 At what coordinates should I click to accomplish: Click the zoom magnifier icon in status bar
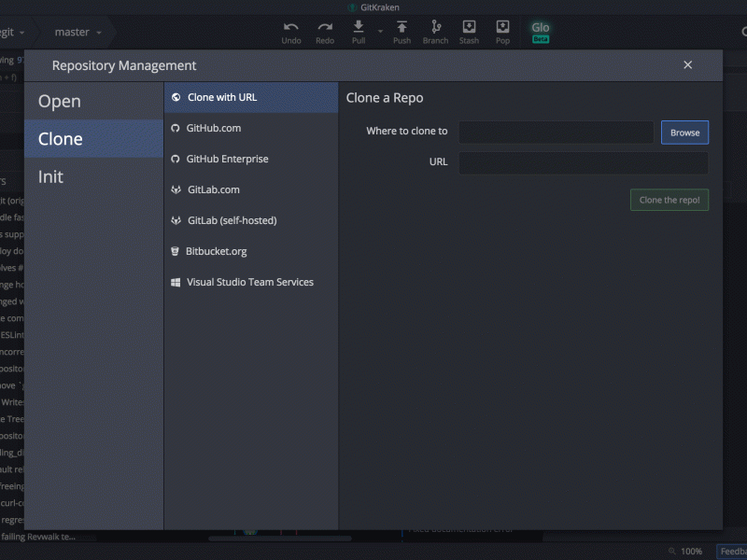(671, 552)
